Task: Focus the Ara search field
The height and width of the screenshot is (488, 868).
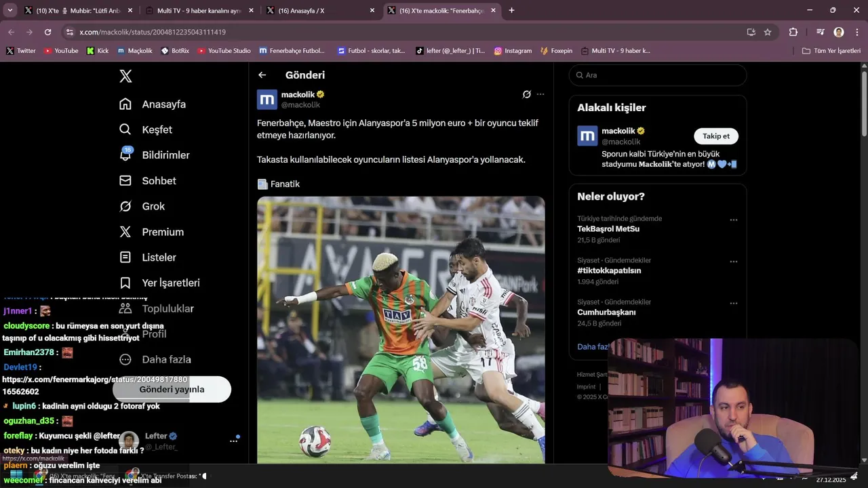Action: pyautogui.click(x=658, y=75)
